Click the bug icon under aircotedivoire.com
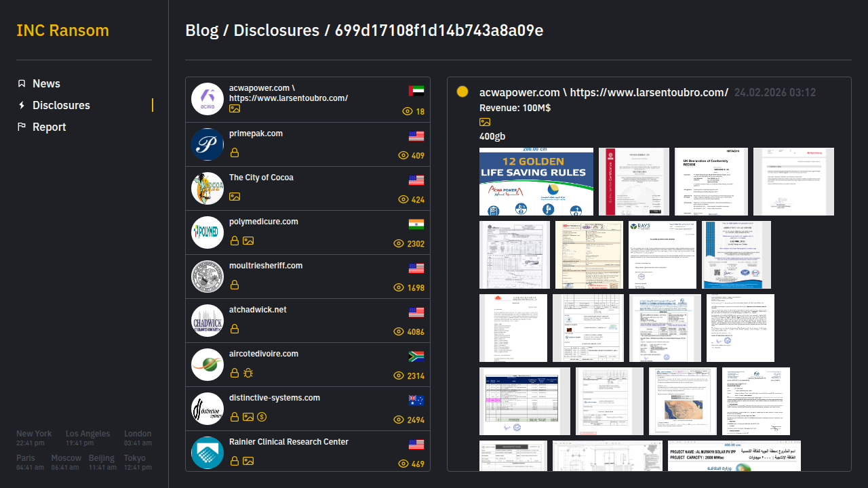The width and height of the screenshot is (868, 488). tap(248, 373)
